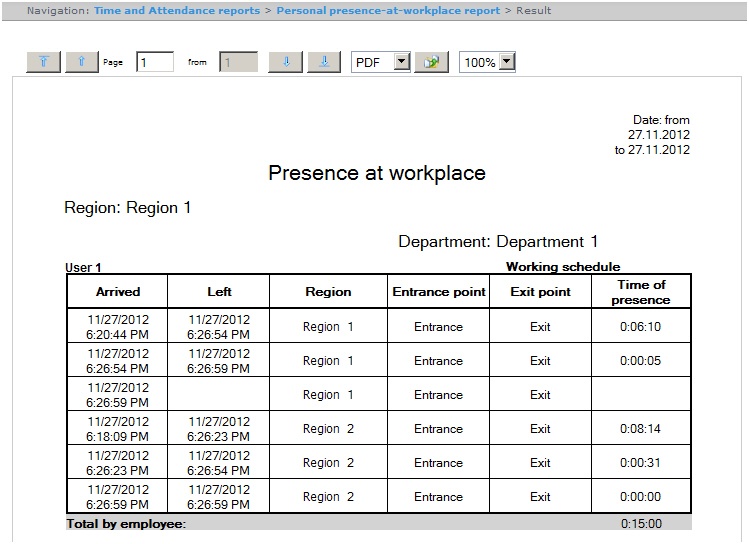The width and height of the screenshot is (749, 544).
Task: Click the Region column header
Action: point(328,292)
